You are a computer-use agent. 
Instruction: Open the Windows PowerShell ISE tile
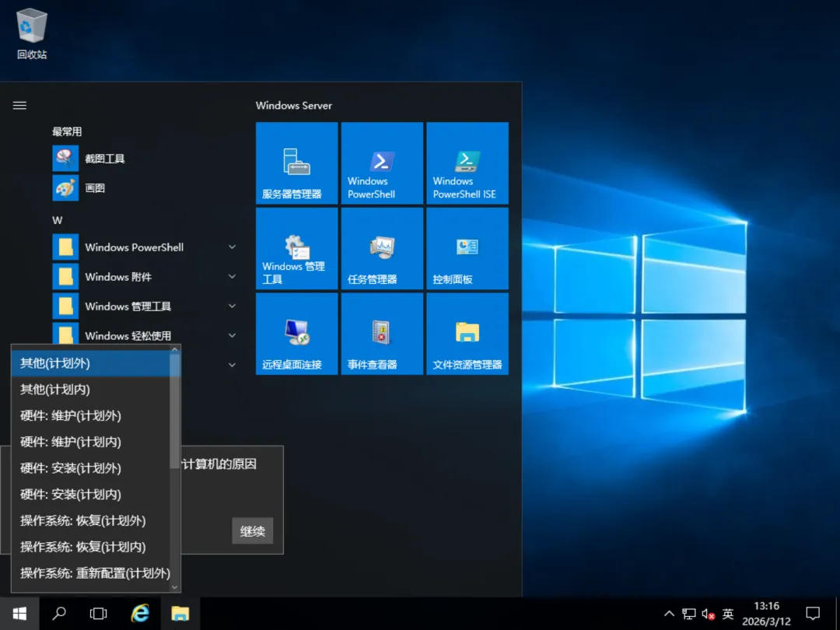(x=467, y=163)
